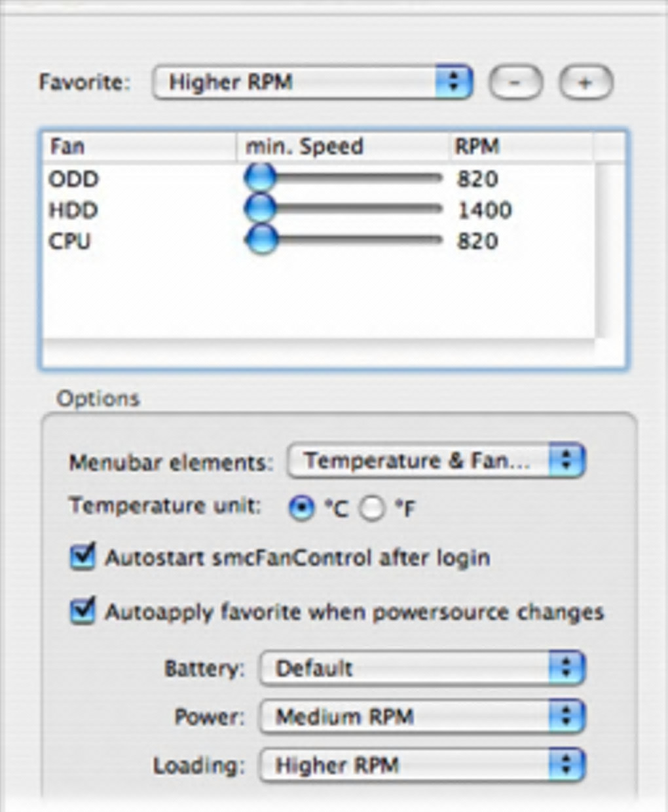Select the ODD fan row
The height and width of the screenshot is (812, 668).
point(74,178)
